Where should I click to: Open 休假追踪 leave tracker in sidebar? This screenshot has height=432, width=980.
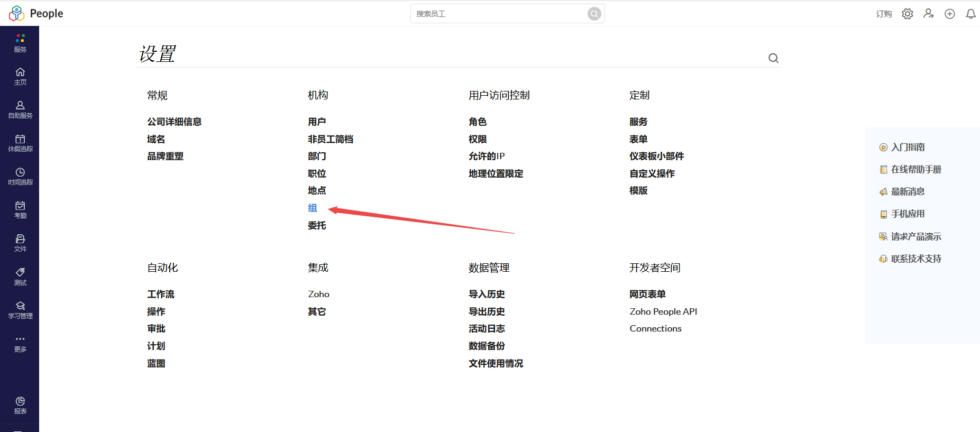(x=20, y=143)
